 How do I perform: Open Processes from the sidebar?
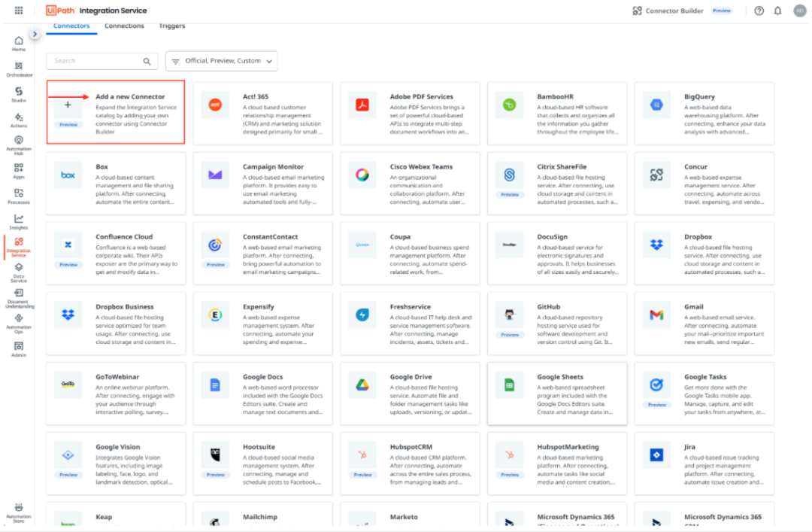pyautogui.click(x=19, y=196)
